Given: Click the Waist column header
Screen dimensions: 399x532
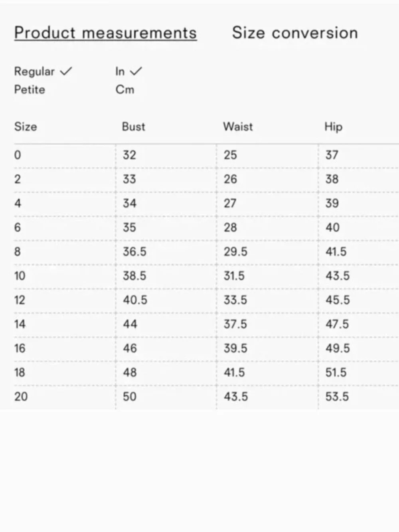Looking at the screenshot, I should [x=238, y=127].
